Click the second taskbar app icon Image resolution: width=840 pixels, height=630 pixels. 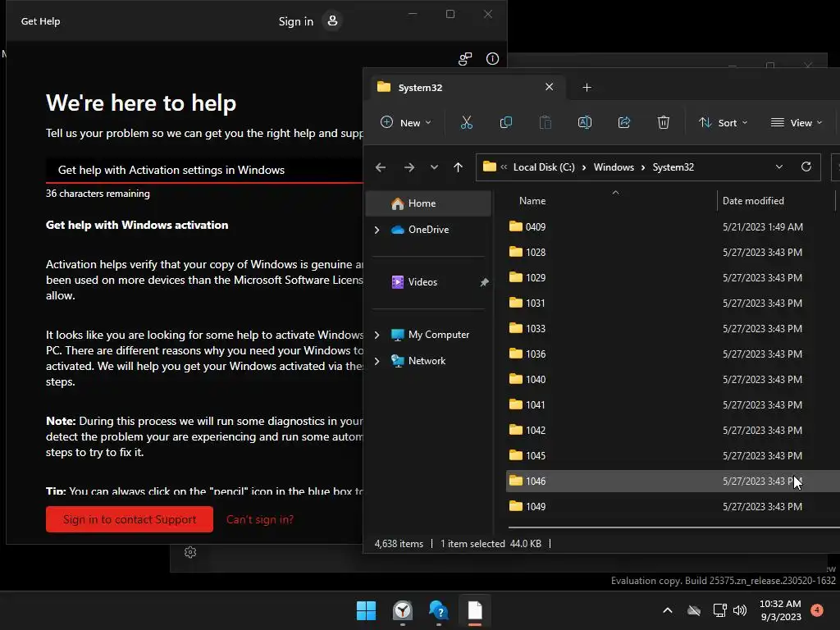click(403, 610)
